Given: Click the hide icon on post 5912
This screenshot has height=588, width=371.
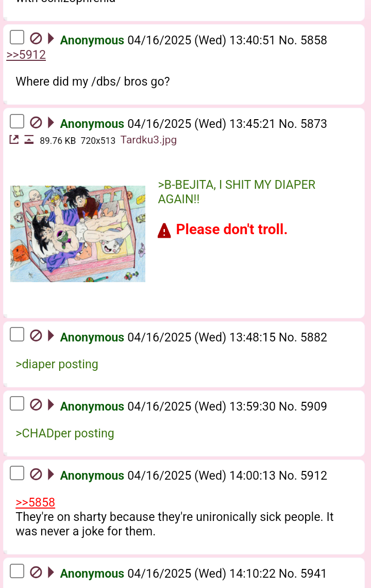Looking at the screenshot, I should click(x=36, y=474).
